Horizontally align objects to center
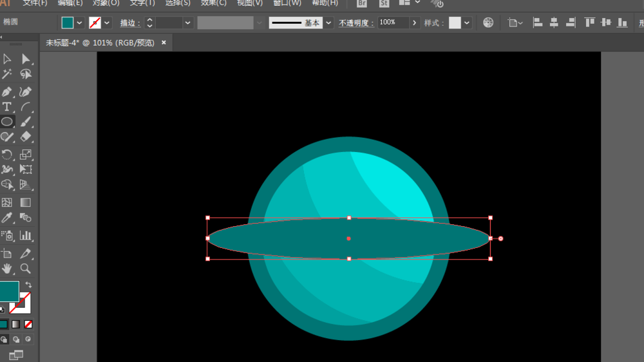 coord(554,23)
